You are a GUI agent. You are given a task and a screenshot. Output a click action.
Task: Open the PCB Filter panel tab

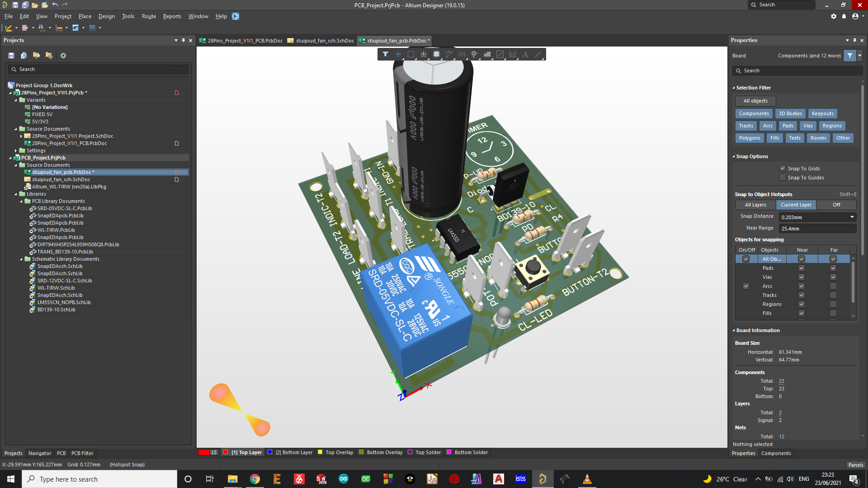point(82,453)
